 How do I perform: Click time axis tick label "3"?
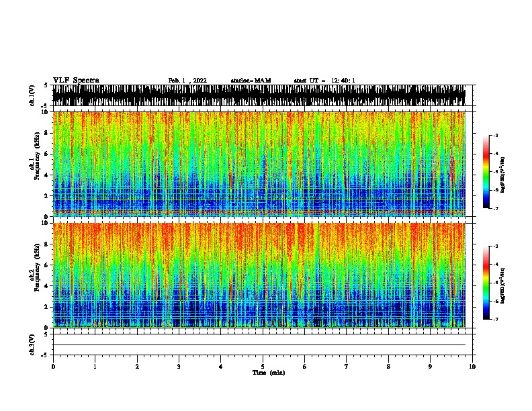(179, 367)
